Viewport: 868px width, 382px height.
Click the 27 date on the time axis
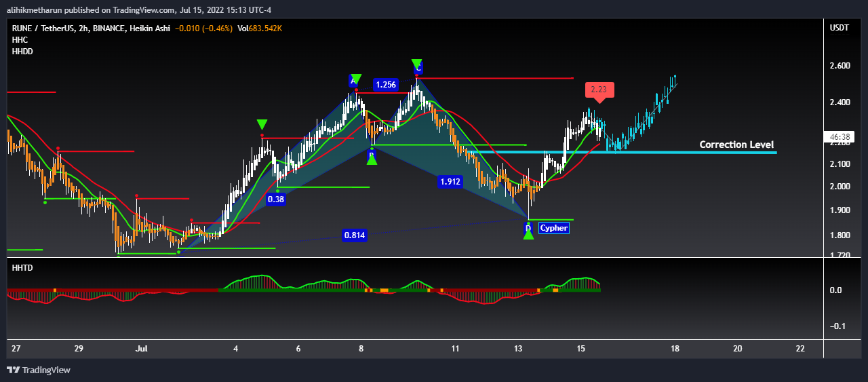tap(16, 349)
